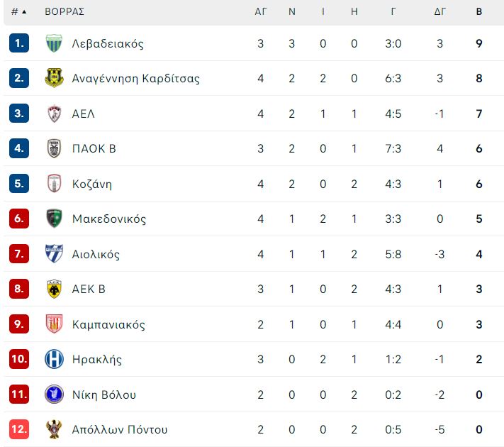The image size is (504, 447).
Task: Click the Αιολικός blue striped crest
Action: [x=54, y=254]
